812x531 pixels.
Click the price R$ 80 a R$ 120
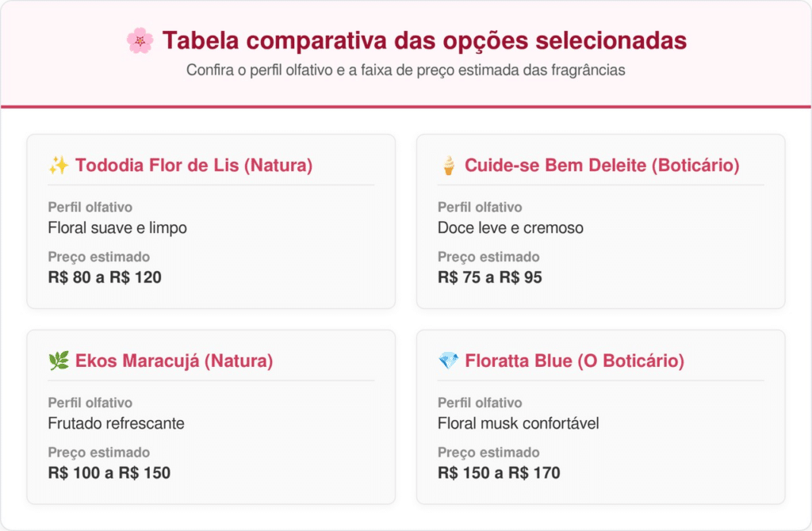tap(105, 277)
